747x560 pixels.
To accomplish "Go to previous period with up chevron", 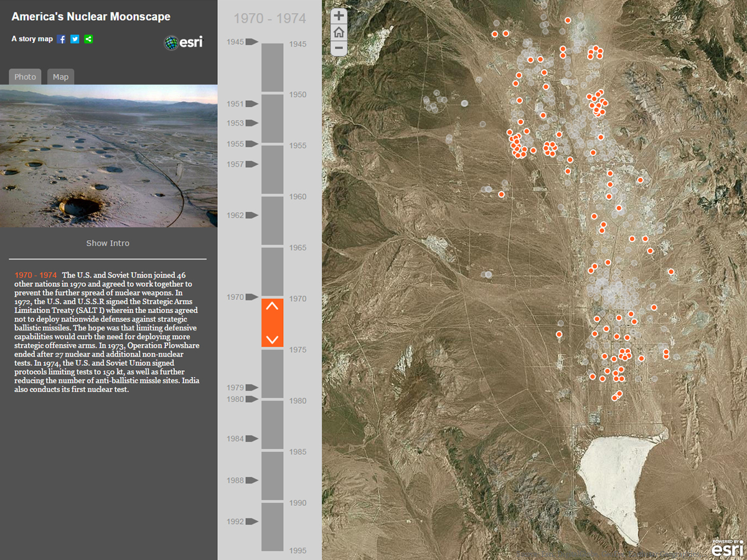I will coord(272,306).
